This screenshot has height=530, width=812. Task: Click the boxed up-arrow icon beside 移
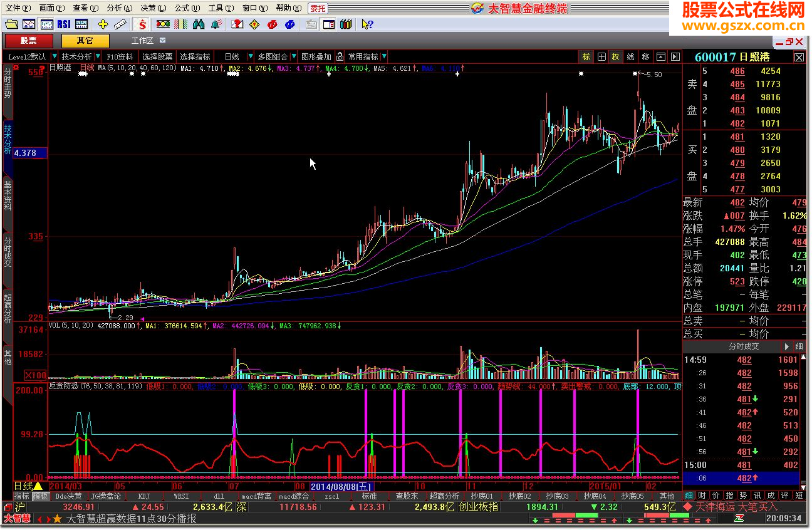(660, 56)
